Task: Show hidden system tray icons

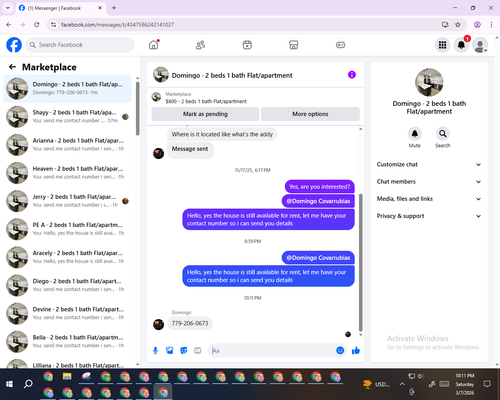Action: click(402, 384)
